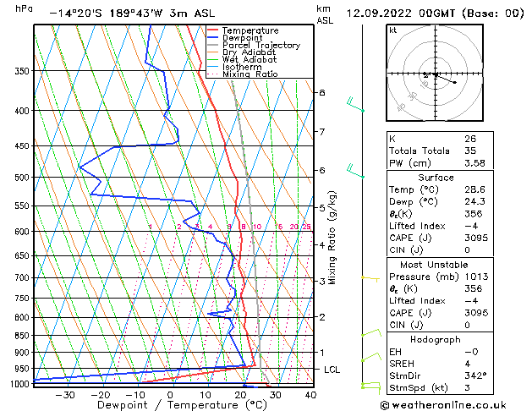Click the yellow 700 hPa wind barb
This screenshot has width=532, height=411.
(x=370, y=279)
